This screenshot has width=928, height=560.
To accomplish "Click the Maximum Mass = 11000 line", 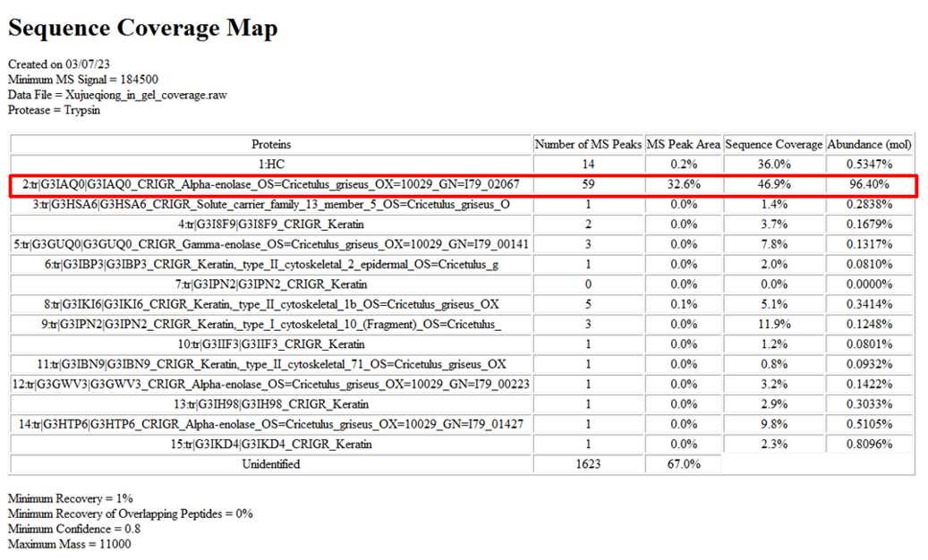I will 69,544.
